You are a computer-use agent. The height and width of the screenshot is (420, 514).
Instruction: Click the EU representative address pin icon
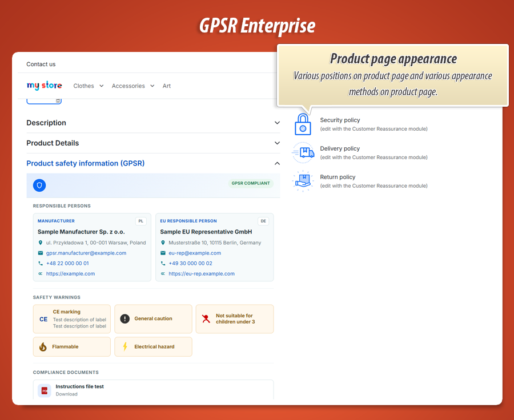163,243
